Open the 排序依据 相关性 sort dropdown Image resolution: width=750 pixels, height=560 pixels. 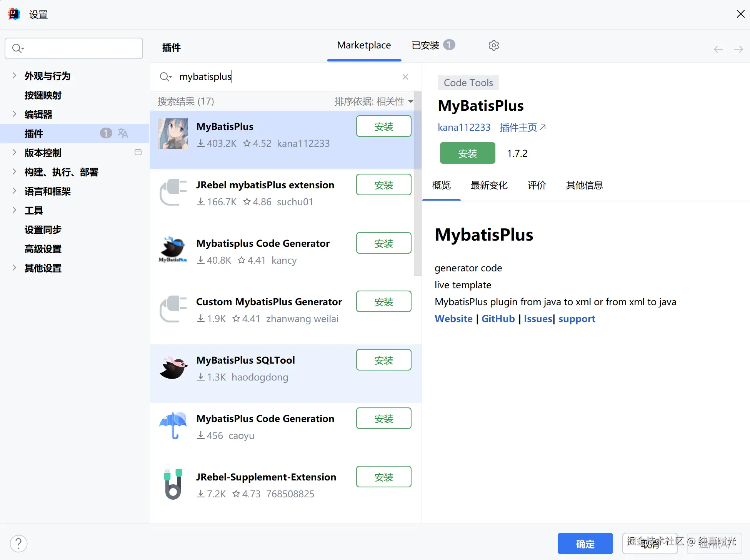click(x=373, y=101)
